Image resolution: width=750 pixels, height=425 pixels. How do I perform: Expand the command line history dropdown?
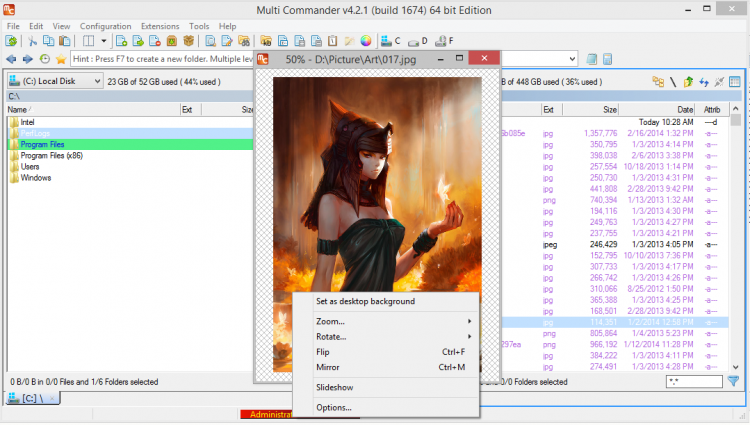572,59
